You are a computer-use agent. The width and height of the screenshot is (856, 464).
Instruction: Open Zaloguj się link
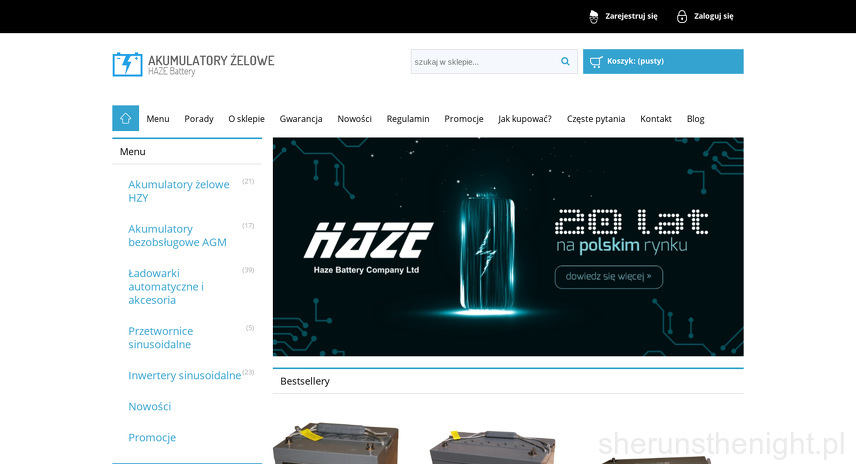tap(714, 16)
